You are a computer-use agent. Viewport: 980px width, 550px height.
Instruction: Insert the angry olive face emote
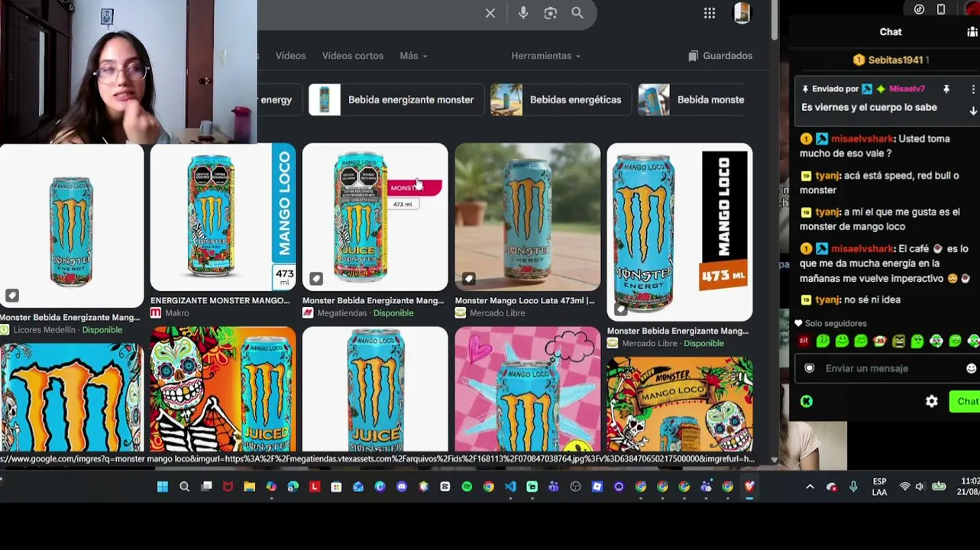coord(898,341)
